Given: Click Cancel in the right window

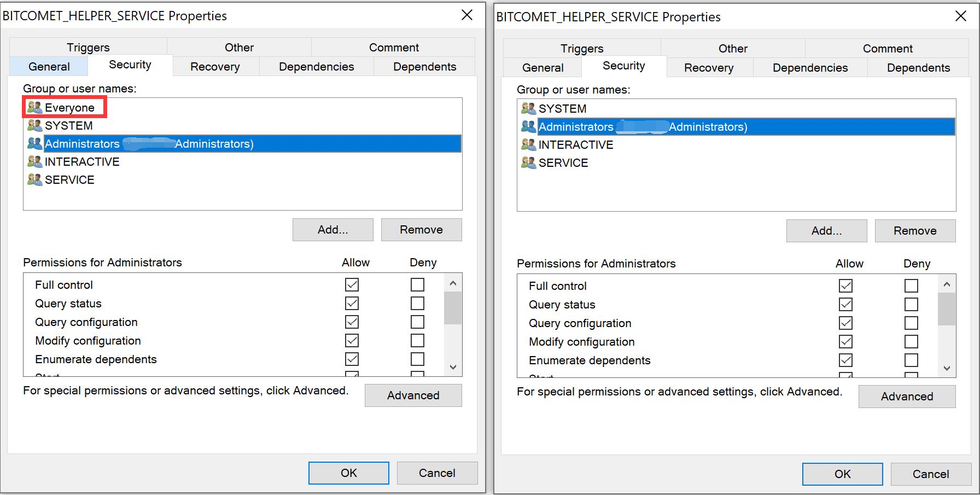Looking at the screenshot, I should click(x=931, y=474).
